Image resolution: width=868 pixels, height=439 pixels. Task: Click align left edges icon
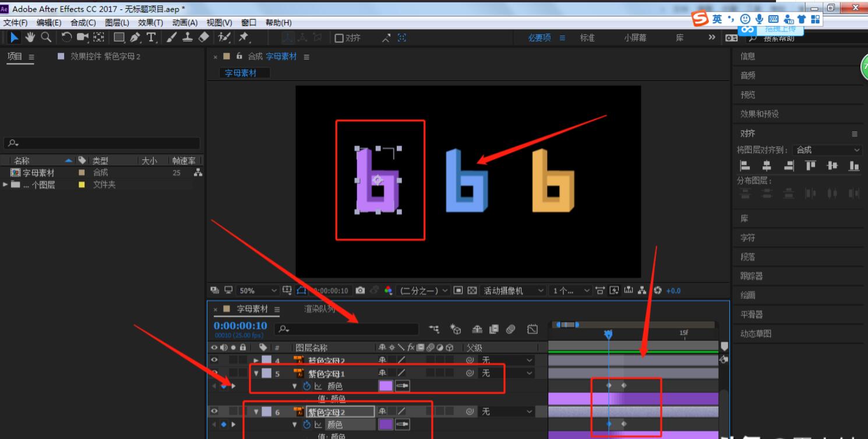(x=744, y=166)
